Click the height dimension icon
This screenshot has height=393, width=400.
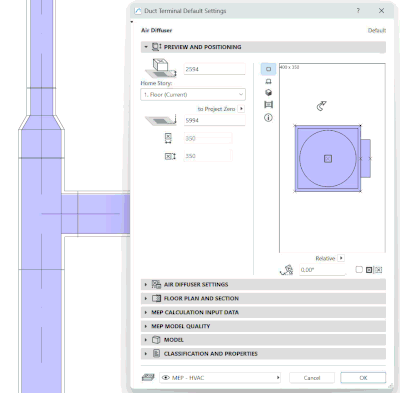click(x=170, y=156)
